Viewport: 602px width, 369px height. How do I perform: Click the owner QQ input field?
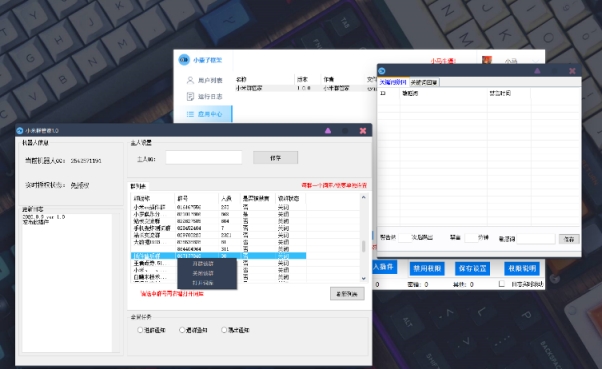[x=204, y=157]
